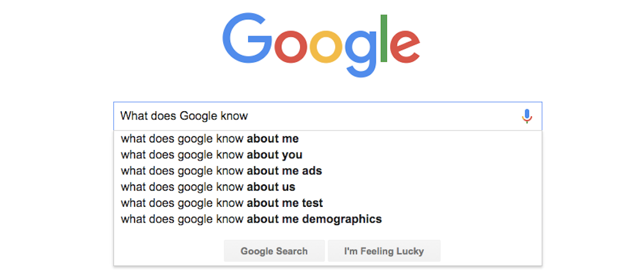Choose the 'about me test' suggestion
This screenshot has height=275, width=644.
(222, 203)
